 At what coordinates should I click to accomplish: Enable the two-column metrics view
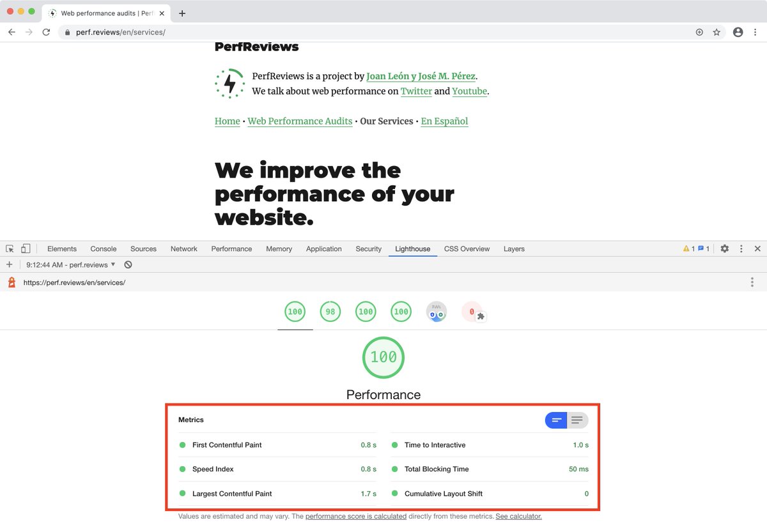point(555,420)
